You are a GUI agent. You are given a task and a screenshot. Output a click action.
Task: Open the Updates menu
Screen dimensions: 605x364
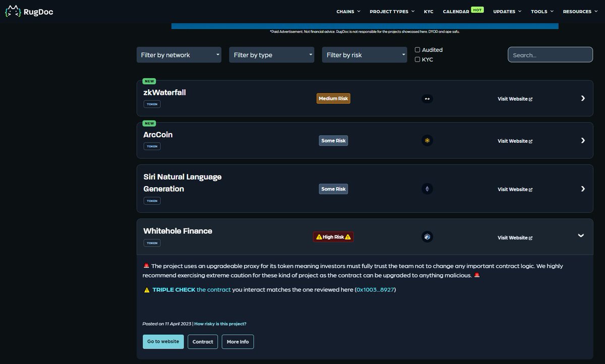(507, 12)
